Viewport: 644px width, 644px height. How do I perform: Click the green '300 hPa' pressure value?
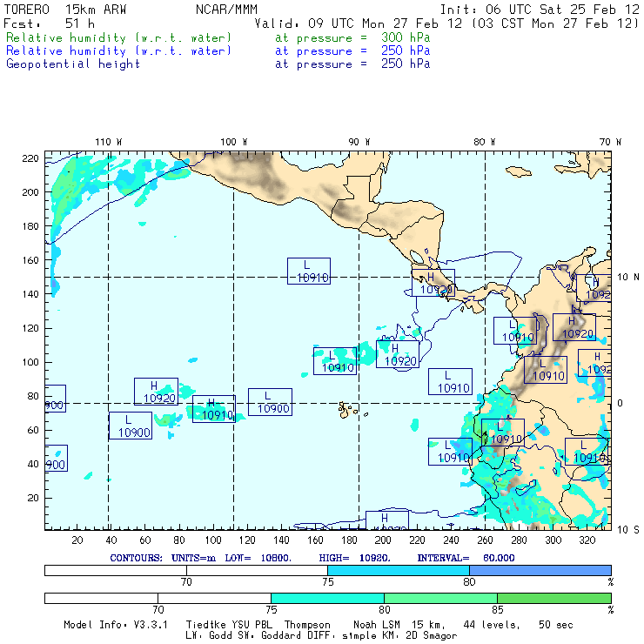pos(406,37)
